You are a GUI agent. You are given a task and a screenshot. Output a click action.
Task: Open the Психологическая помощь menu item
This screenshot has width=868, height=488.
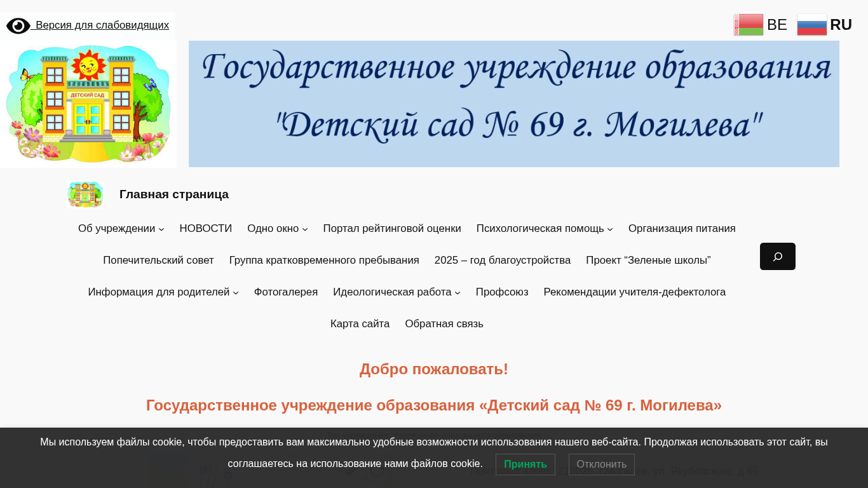(x=540, y=229)
